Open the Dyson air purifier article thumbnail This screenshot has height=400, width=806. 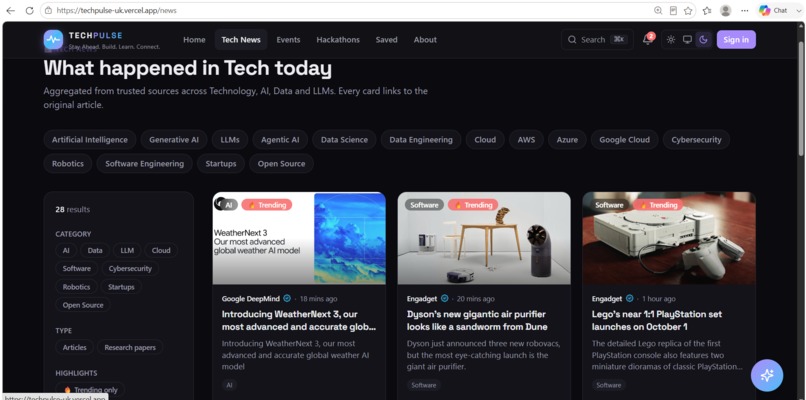(484, 238)
